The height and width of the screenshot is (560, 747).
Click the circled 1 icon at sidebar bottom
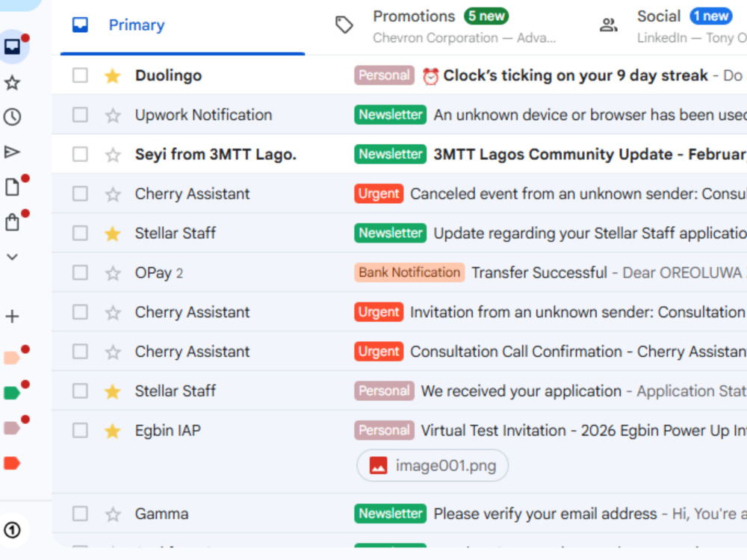pyautogui.click(x=13, y=530)
